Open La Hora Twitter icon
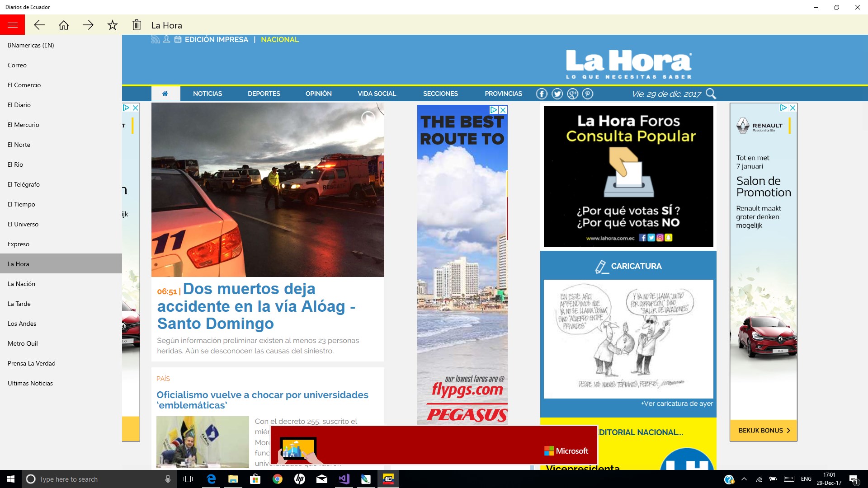Viewport: 868px width, 488px height. point(557,94)
